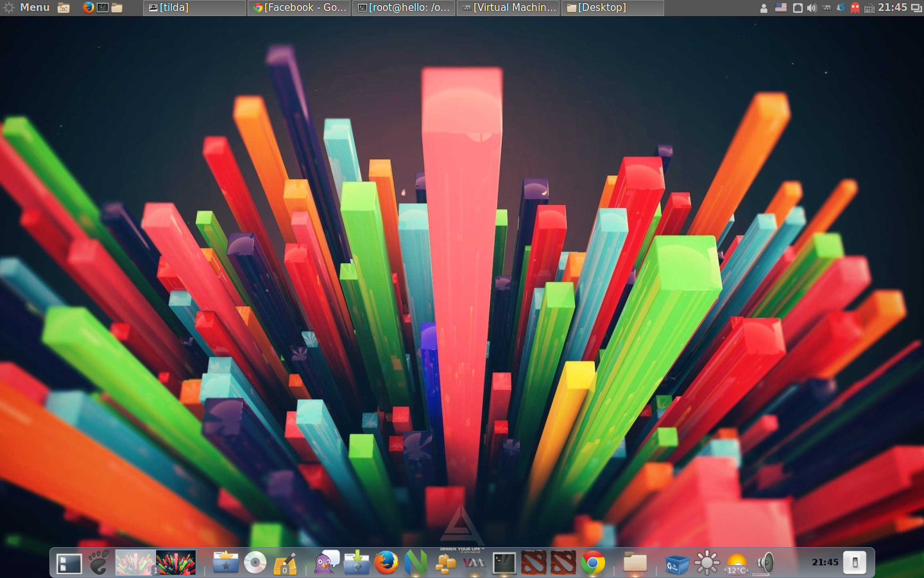Open the user applet in system tray
Screen dimensions: 924x578
point(764,8)
